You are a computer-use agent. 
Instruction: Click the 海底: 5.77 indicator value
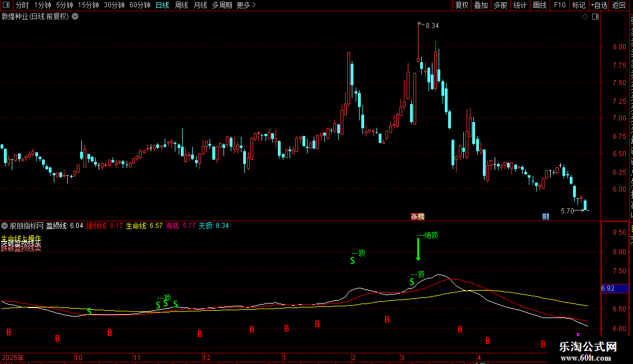(180, 226)
